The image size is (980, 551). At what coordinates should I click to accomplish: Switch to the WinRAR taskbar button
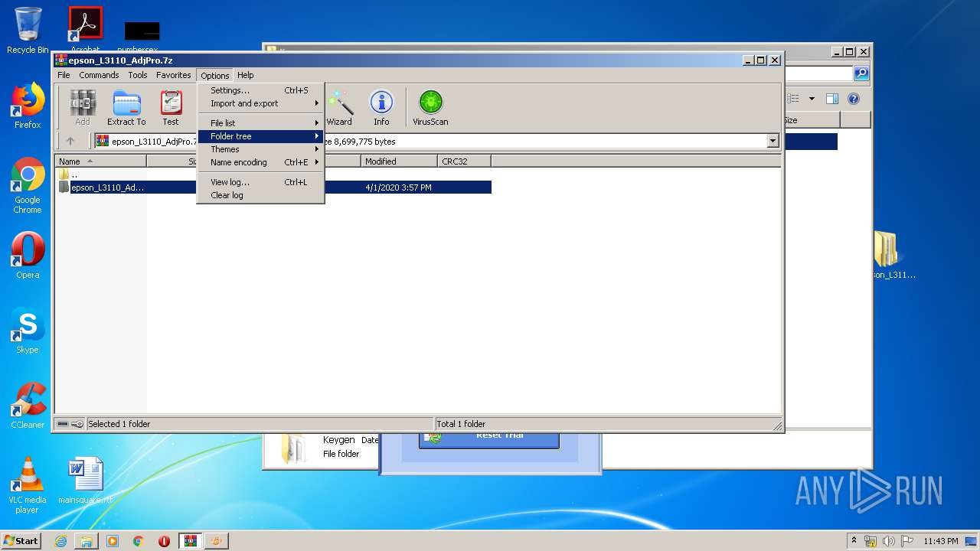pos(190,541)
